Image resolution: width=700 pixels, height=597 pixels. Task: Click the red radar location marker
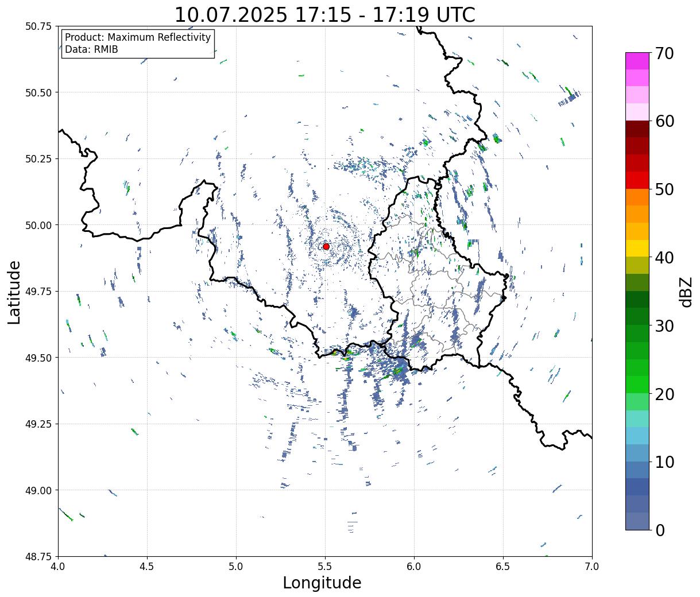click(326, 246)
